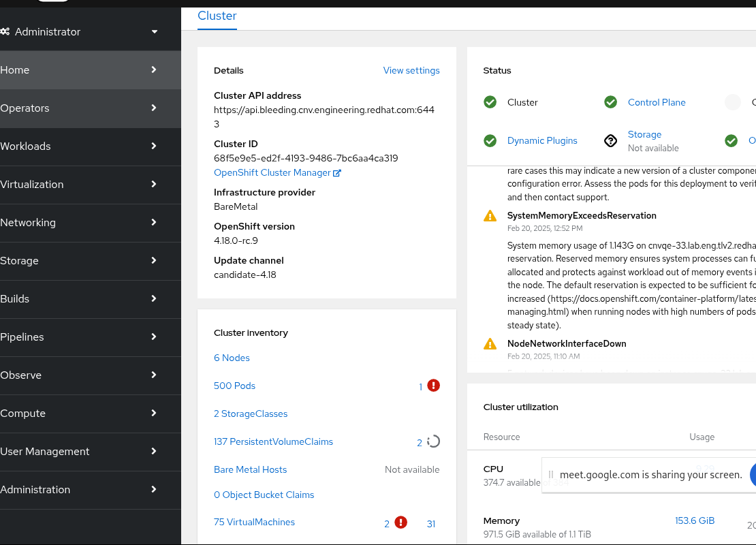Click the PersistentVolumeClaims pending spinner icon
This screenshot has height=545, width=756.
point(433,441)
